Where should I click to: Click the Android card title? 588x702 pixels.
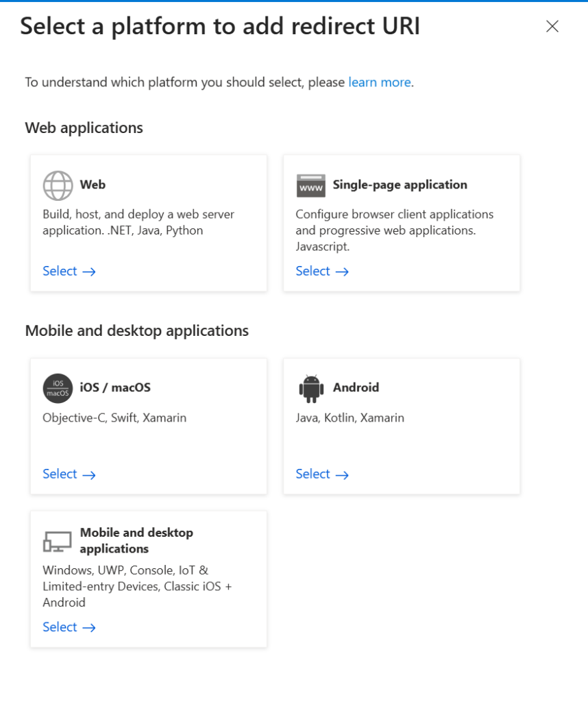pos(356,387)
